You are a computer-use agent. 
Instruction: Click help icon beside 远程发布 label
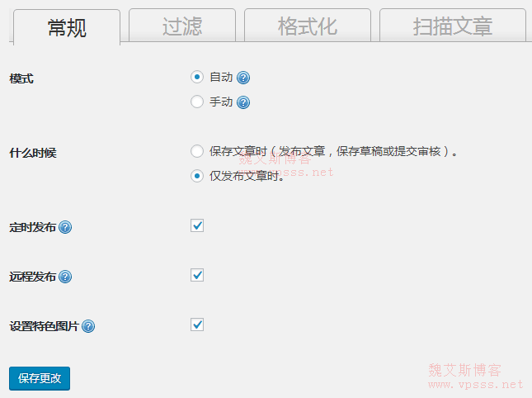click(x=66, y=277)
